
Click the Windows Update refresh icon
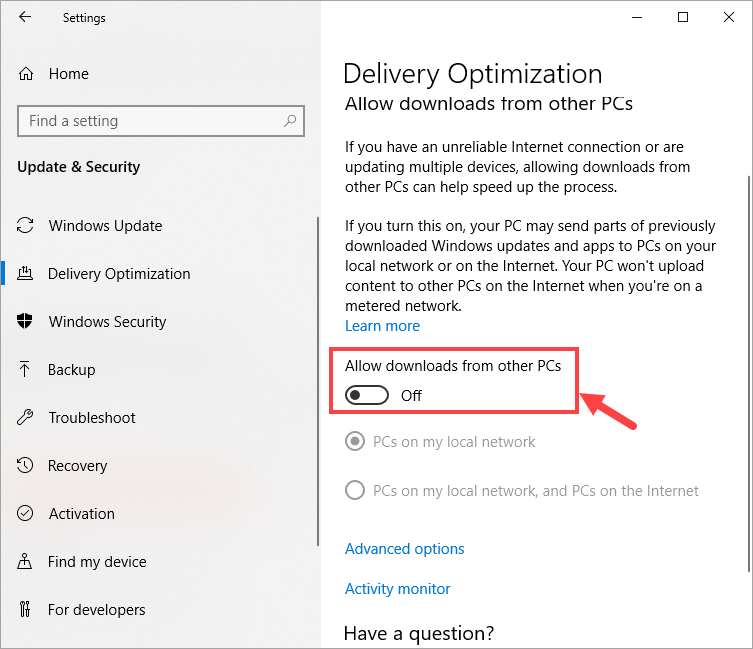[x=26, y=225]
